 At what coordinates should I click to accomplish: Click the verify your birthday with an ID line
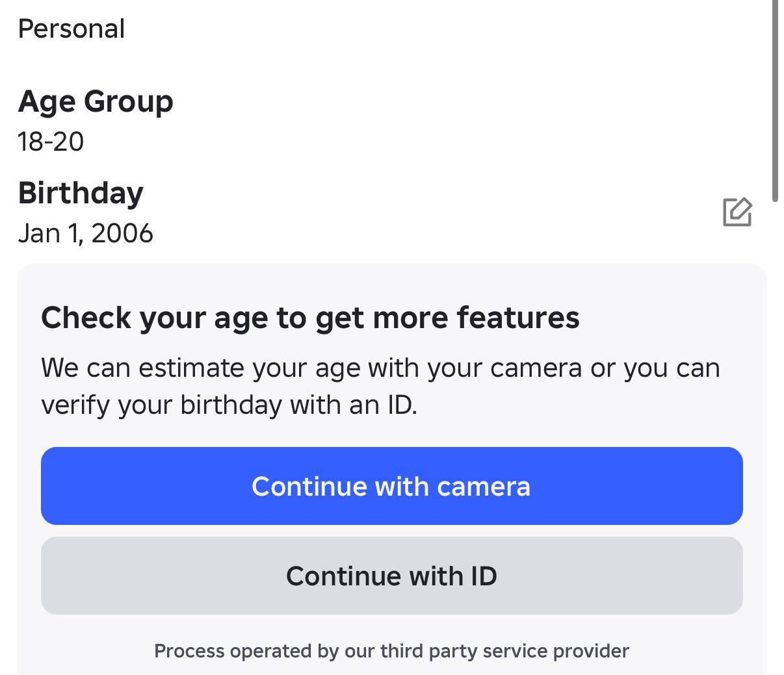[229, 405]
